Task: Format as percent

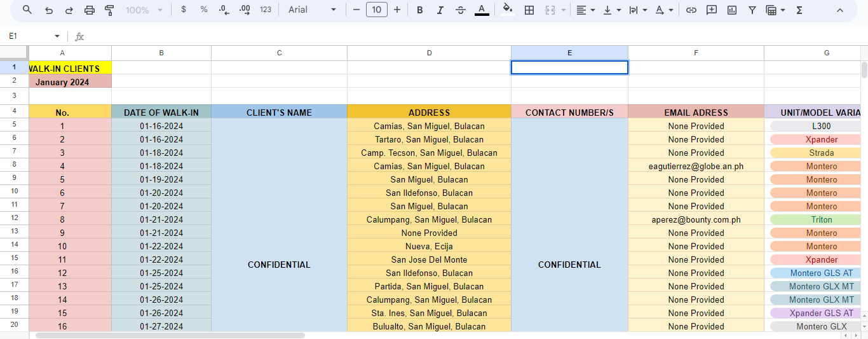Action: click(204, 10)
